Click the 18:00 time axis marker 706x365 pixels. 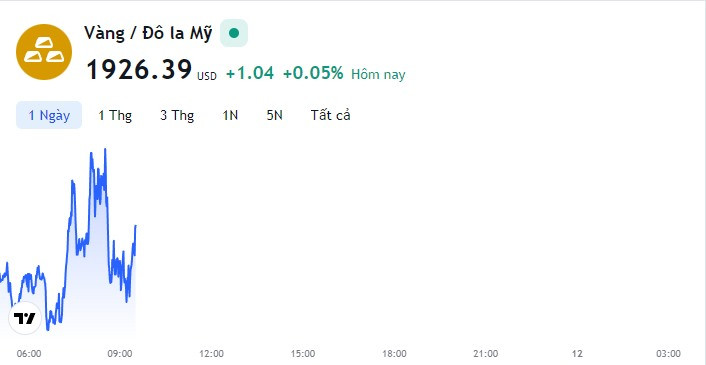[394, 354]
